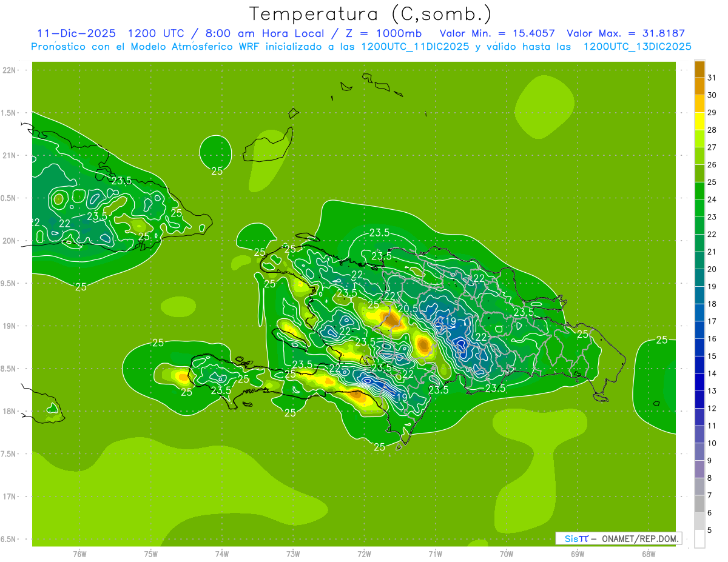Click the "73W" longitude axis label
Image resolution: width=728 pixels, height=562 pixels.
tap(293, 554)
